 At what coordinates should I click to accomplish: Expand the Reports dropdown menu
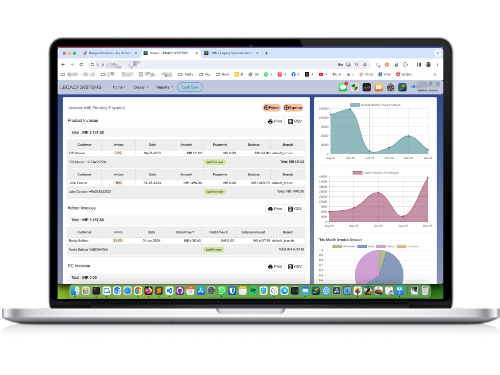[x=164, y=87]
